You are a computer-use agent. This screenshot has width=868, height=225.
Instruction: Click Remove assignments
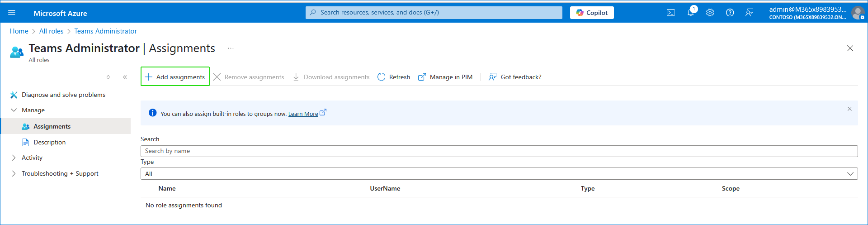pyautogui.click(x=249, y=77)
